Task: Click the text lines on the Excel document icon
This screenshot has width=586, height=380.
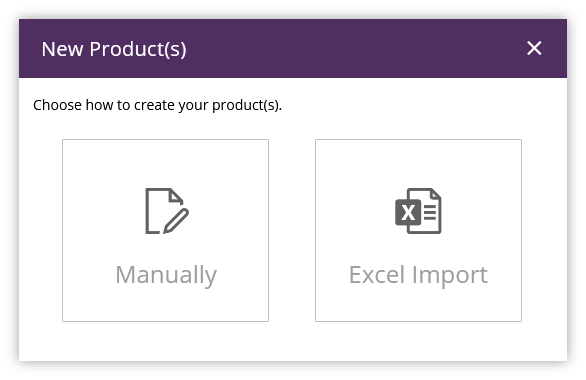Action: point(430,213)
